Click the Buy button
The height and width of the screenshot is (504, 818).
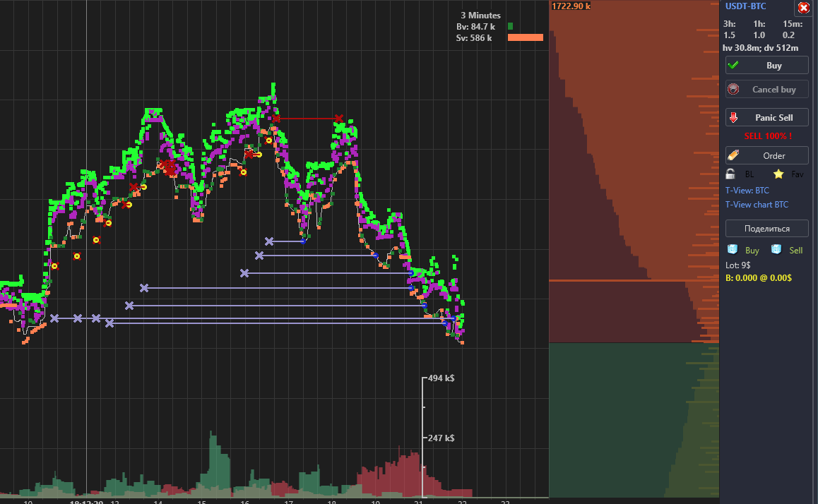767,65
